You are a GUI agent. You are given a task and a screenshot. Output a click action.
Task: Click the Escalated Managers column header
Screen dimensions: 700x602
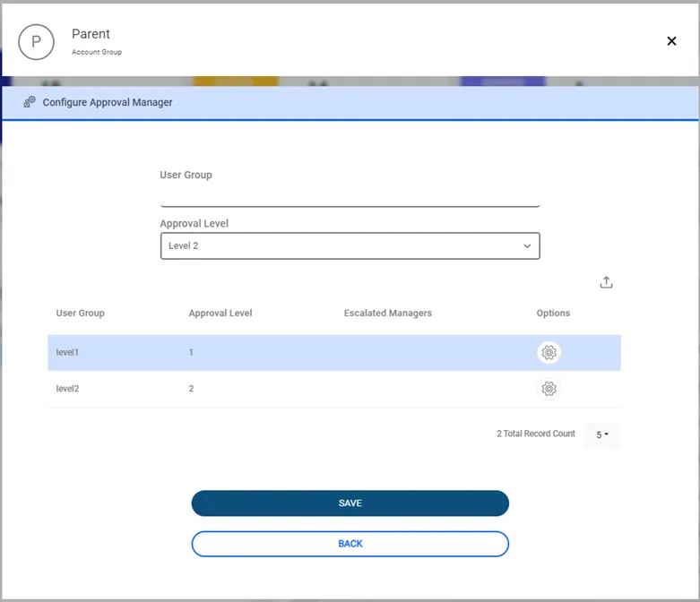(x=387, y=314)
